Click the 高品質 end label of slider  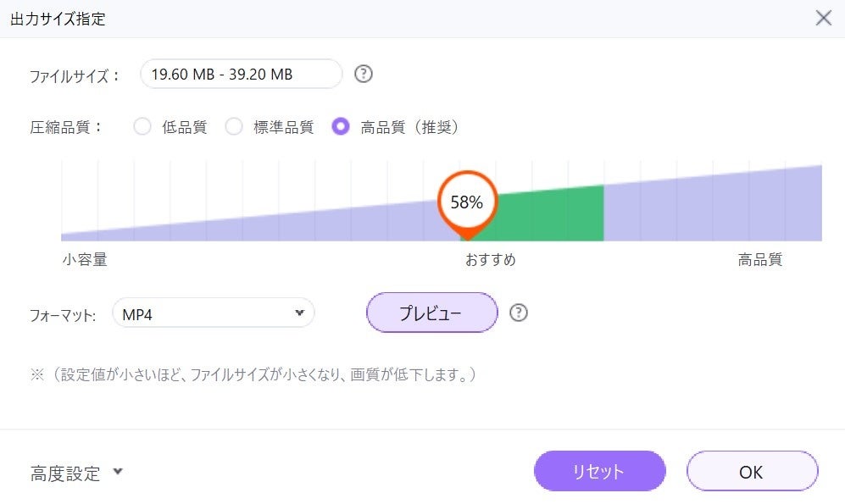click(x=759, y=260)
